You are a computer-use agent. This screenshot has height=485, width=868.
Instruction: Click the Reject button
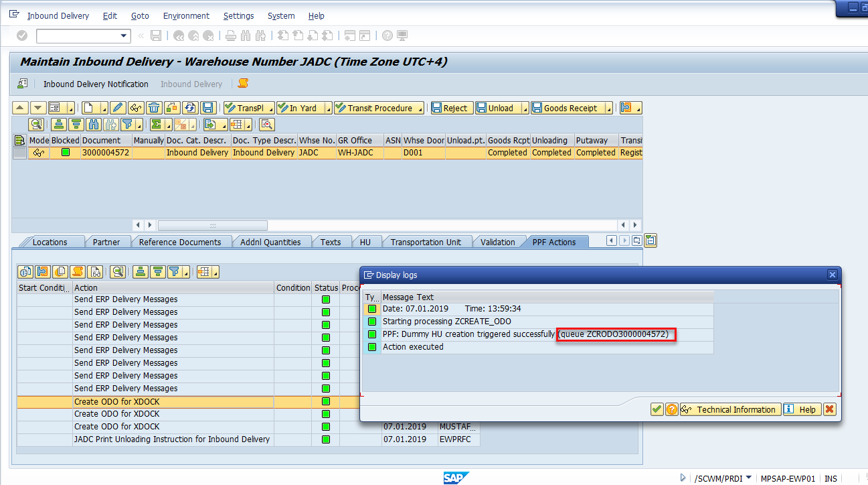[x=450, y=108]
